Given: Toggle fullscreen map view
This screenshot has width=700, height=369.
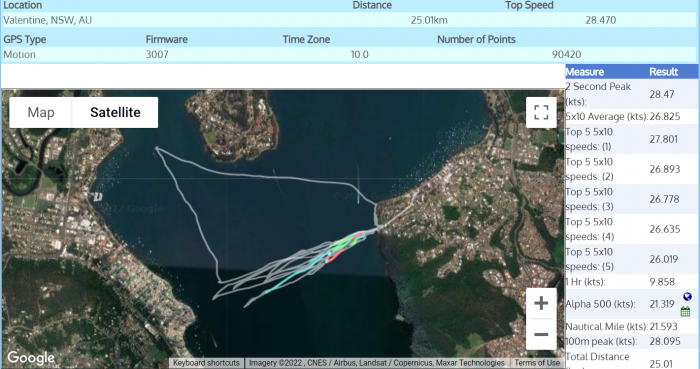Looking at the screenshot, I should click(x=541, y=112).
